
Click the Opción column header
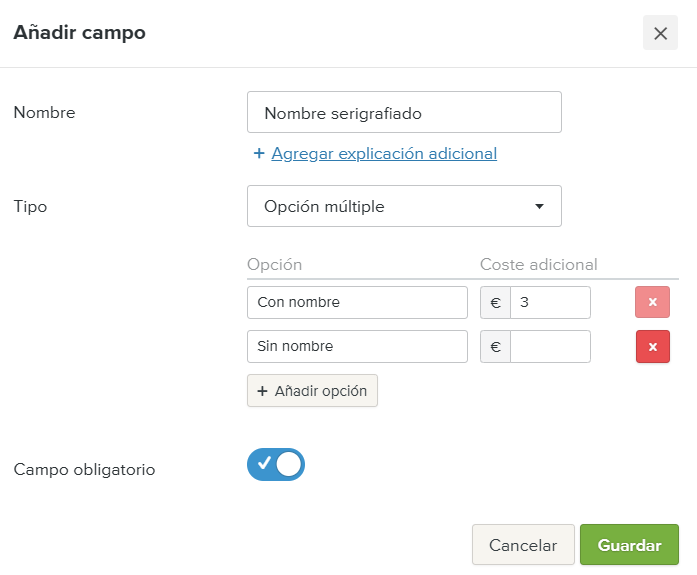(x=274, y=264)
